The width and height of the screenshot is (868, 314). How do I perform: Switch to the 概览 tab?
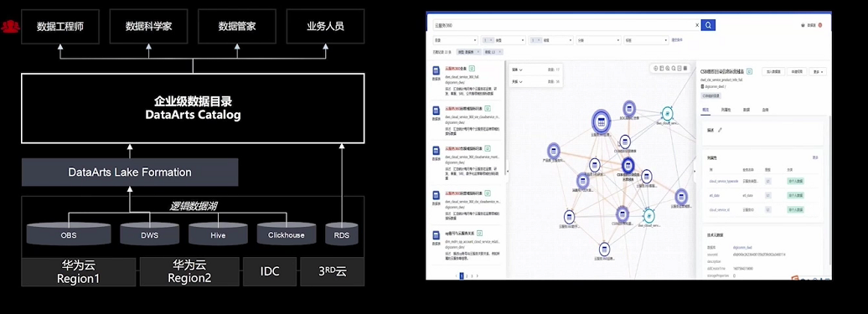705,110
